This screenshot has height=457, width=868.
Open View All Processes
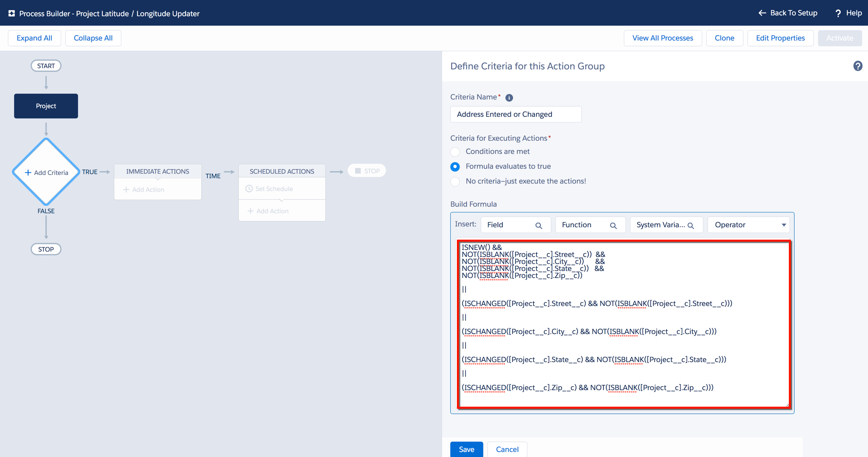click(662, 38)
